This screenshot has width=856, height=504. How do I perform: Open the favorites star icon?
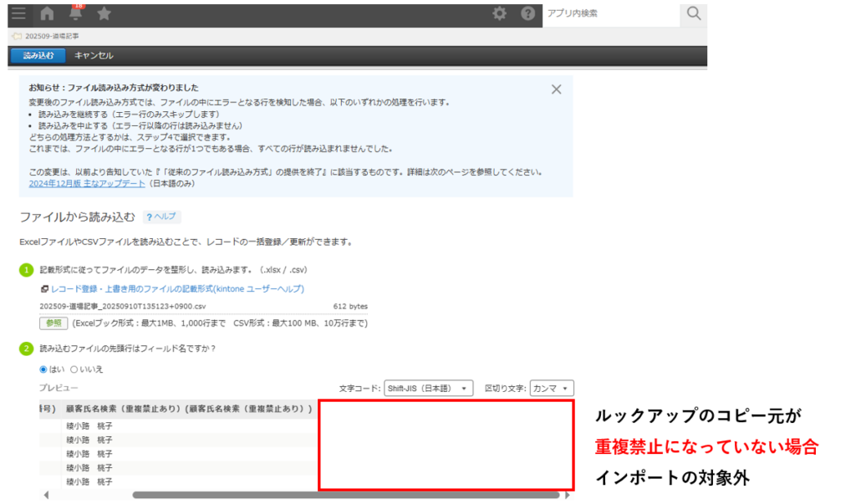click(104, 13)
